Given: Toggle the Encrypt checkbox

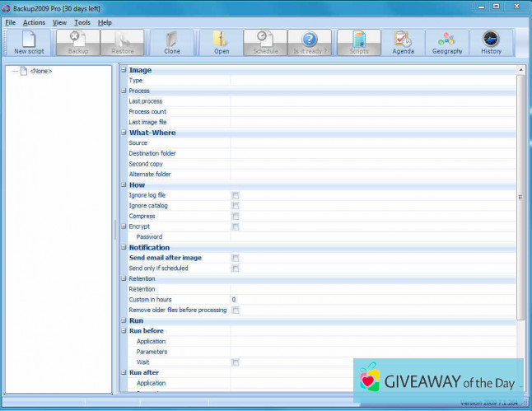Looking at the screenshot, I should click(x=235, y=227).
